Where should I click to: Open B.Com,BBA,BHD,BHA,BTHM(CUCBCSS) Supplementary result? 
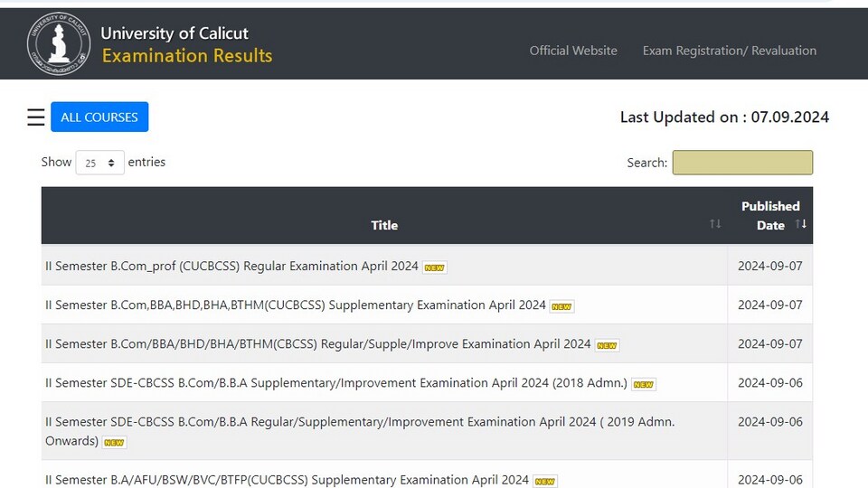(x=295, y=305)
